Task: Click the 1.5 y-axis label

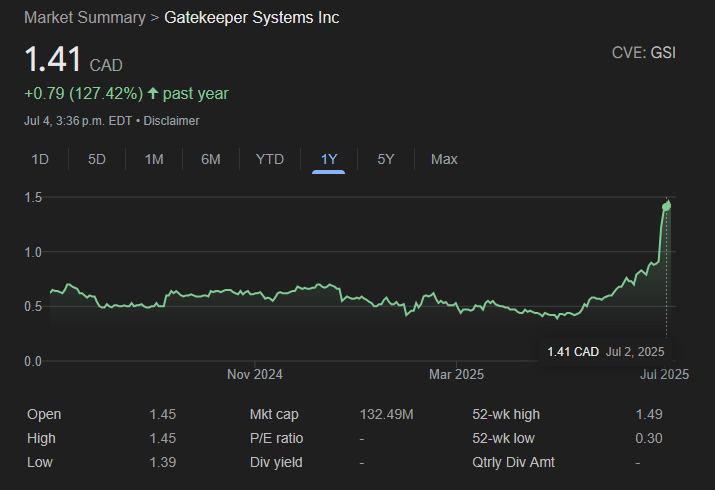Action: [x=33, y=197]
